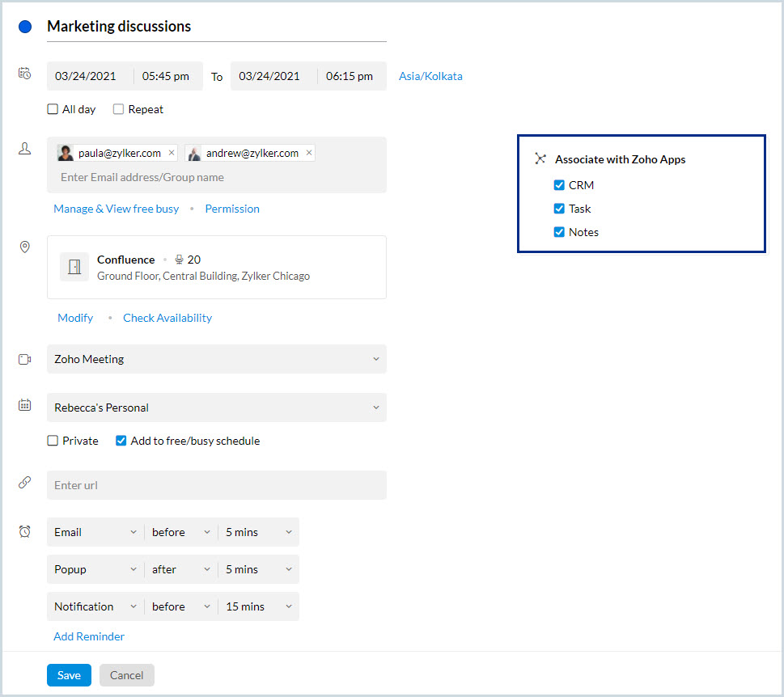Screen dimensions: 784x697
Task: Click the blue event color circle
Action: (x=25, y=27)
